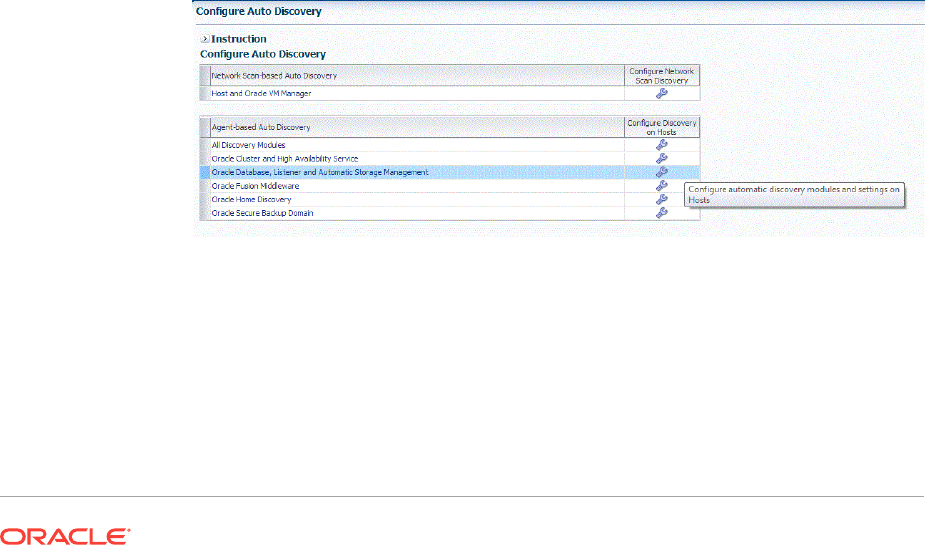Open Oracle Fusion Middleware configure wrench
The image size is (925, 545).
pyautogui.click(x=662, y=185)
